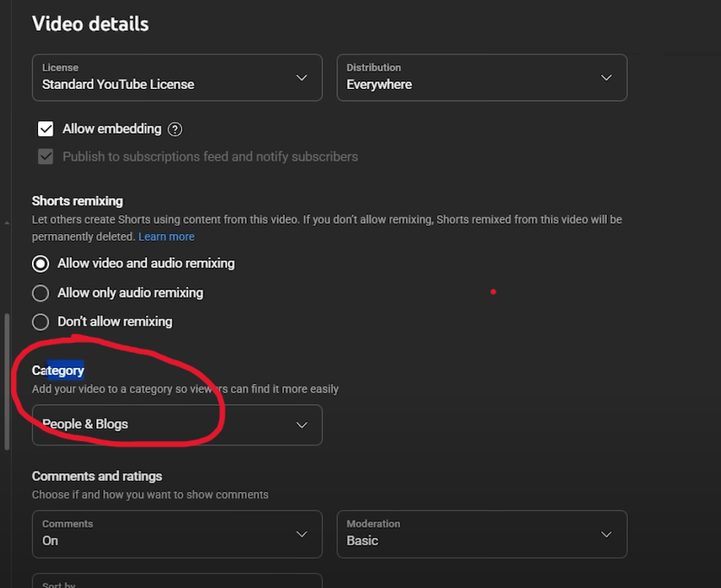
Task: Open the License dropdown
Action: pos(177,78)
